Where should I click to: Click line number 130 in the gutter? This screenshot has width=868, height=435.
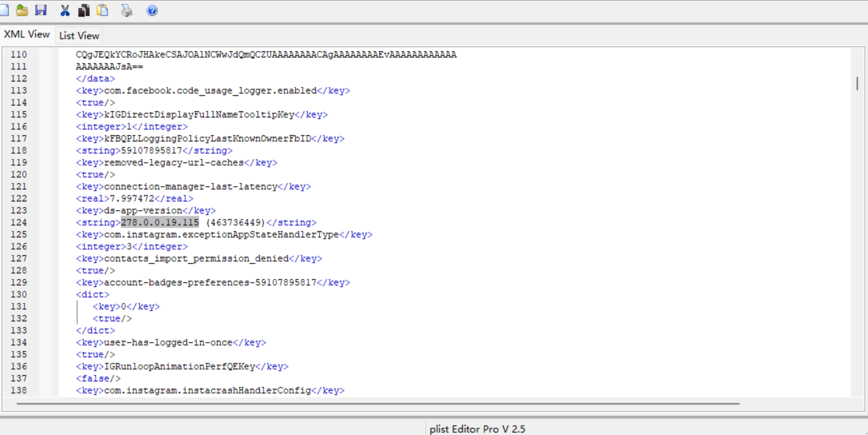coord(19,295)
